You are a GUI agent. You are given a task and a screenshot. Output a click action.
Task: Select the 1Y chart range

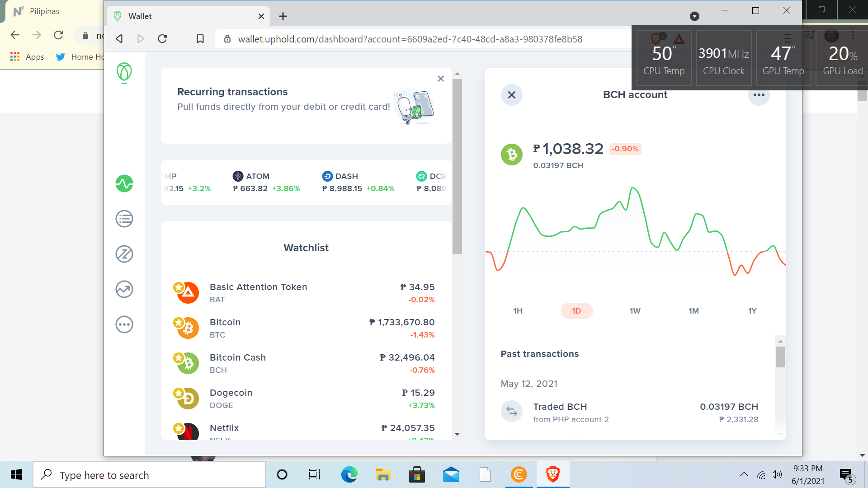[752, 311]
